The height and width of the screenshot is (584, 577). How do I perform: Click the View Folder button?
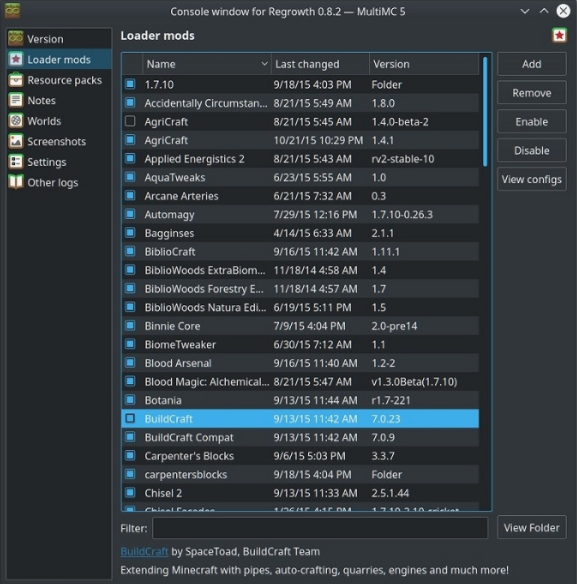tap(532, 527)
